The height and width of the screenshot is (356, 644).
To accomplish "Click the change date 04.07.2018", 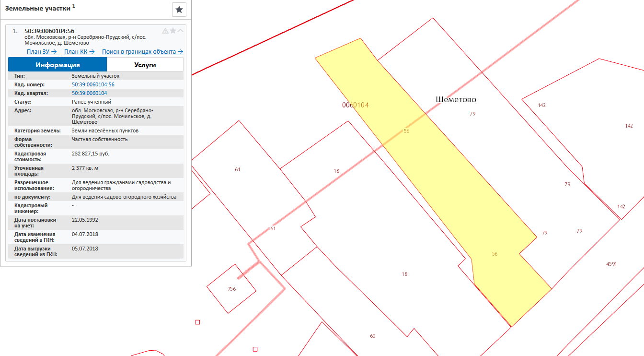I will pyautogui.click(x=85, y=234).
